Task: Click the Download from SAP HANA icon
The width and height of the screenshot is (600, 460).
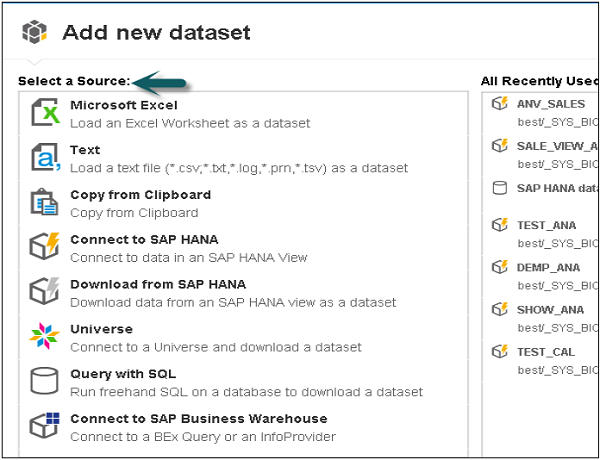Action: (45, 293)
